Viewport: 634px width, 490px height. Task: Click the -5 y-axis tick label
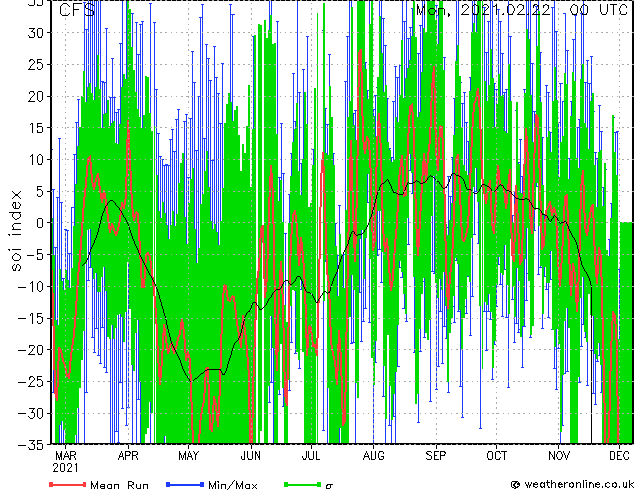(x=35, y=255)
